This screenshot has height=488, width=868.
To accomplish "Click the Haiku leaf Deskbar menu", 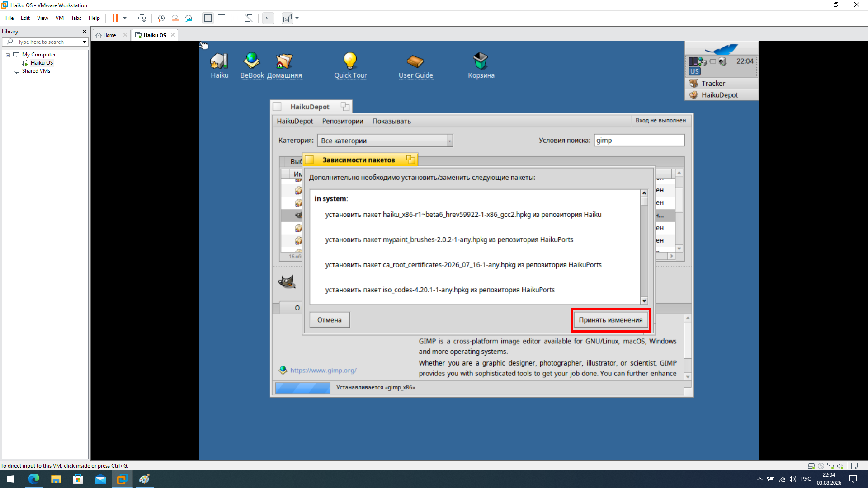I will [x=722, y=48].
